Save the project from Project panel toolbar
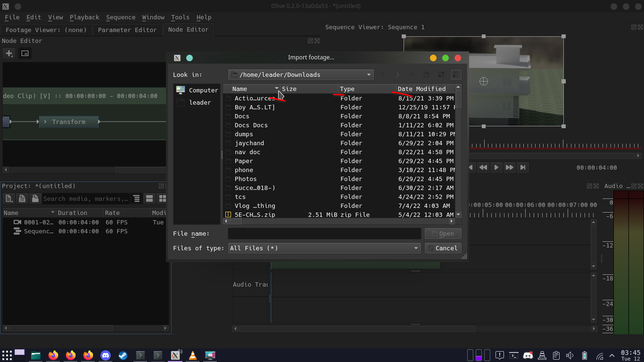 [x=35, y=198]
